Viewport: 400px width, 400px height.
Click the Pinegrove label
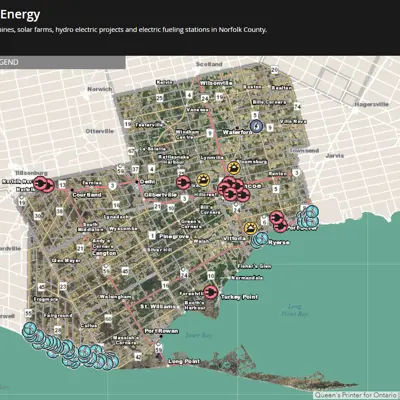pos(174,236)
